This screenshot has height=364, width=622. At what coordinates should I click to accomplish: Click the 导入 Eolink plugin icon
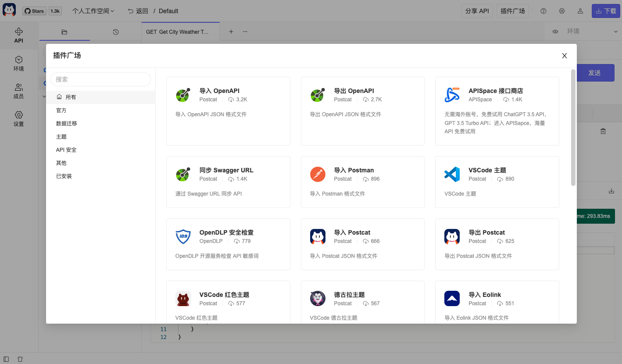(452, 299)
